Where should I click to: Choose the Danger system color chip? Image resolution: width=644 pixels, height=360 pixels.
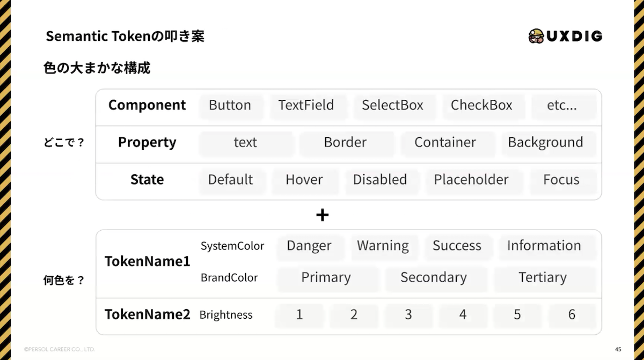coord(309,246)
